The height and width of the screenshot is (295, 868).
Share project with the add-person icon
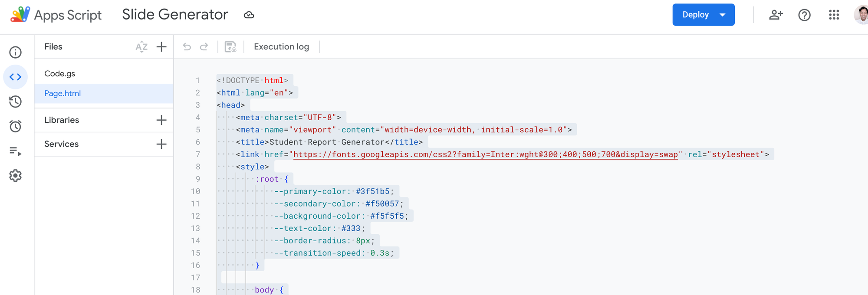[776, 15]
